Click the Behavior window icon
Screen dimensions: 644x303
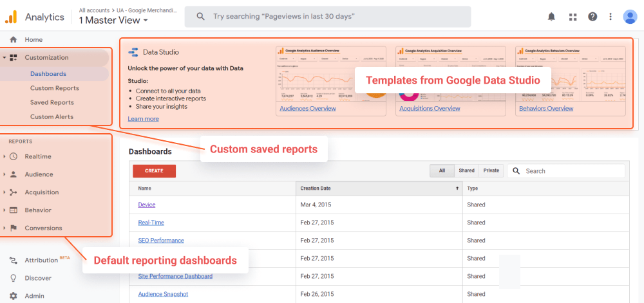(14, 210)
